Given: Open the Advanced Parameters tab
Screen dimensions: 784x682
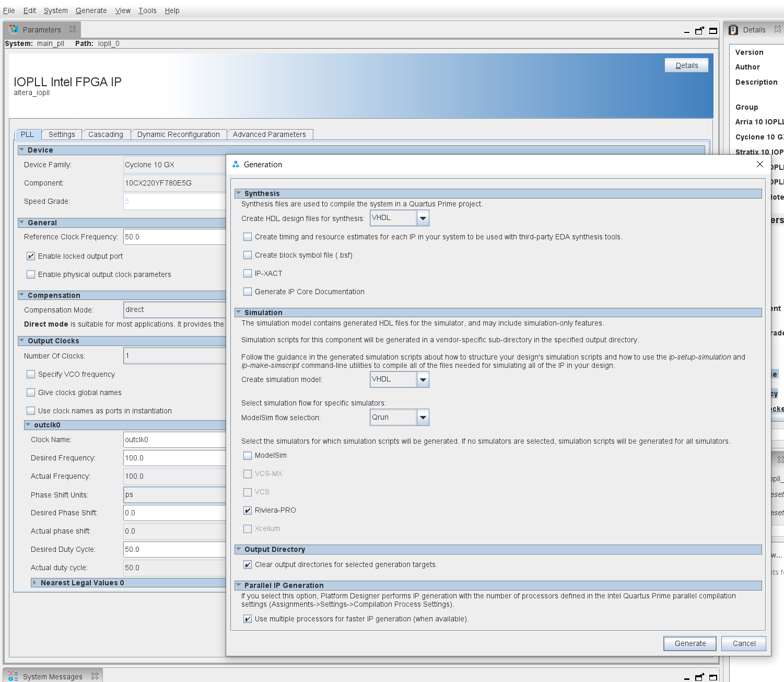Looking at the screenshot, I should [x=270, y=134].
